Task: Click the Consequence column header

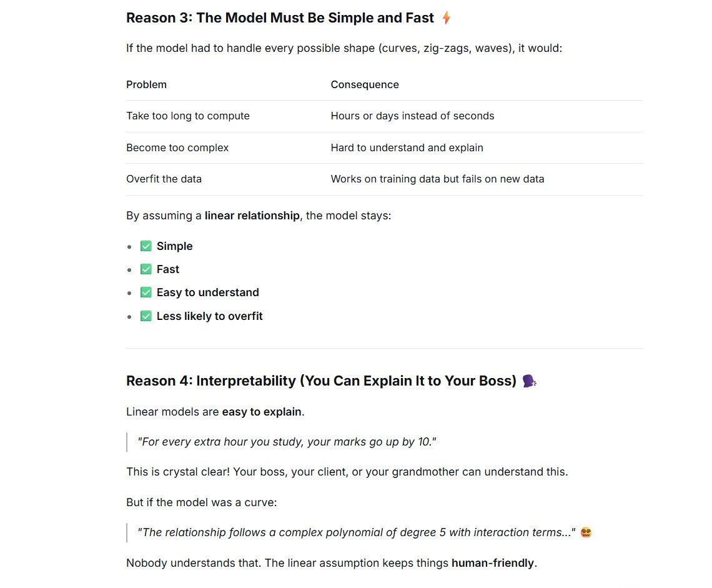Action: pyautogui.click(x=365, y=84)
